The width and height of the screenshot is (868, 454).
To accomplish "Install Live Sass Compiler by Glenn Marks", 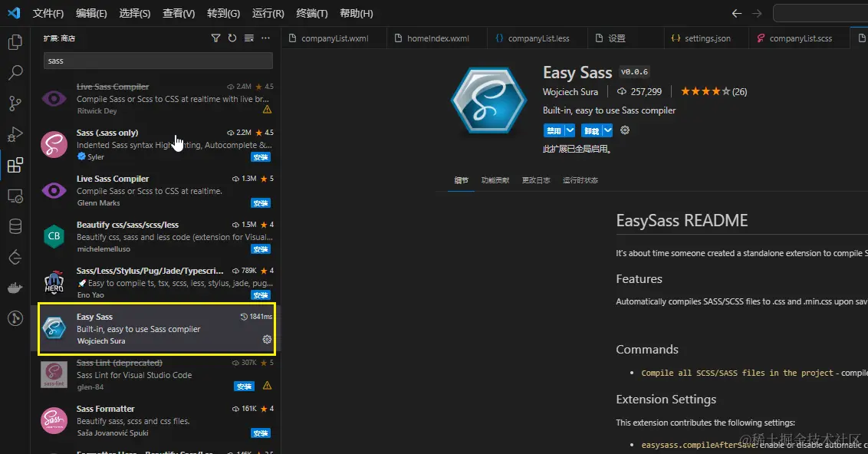I will click(261, 203).
